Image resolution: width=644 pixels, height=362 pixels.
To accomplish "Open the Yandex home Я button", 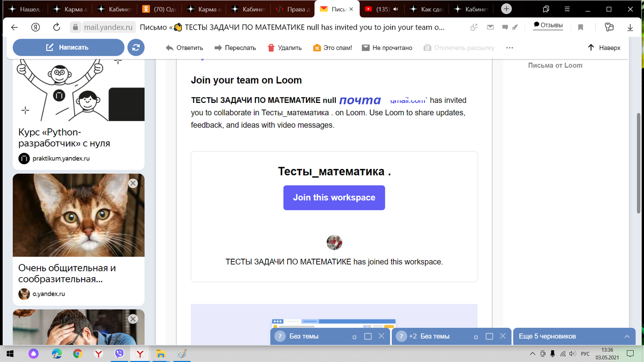I will pyautogui.click(x=35, y=27).
